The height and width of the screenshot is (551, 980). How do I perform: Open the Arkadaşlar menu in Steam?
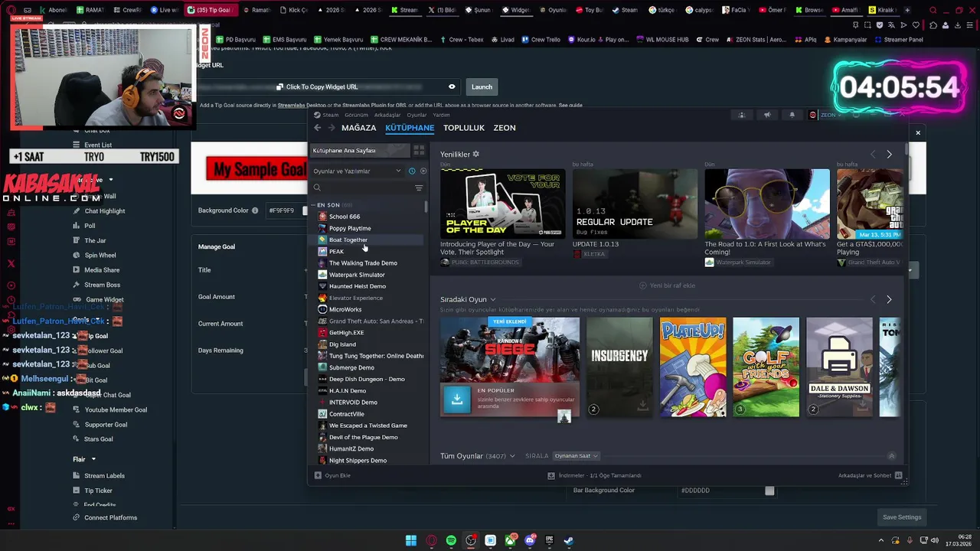tap(387, 115)
